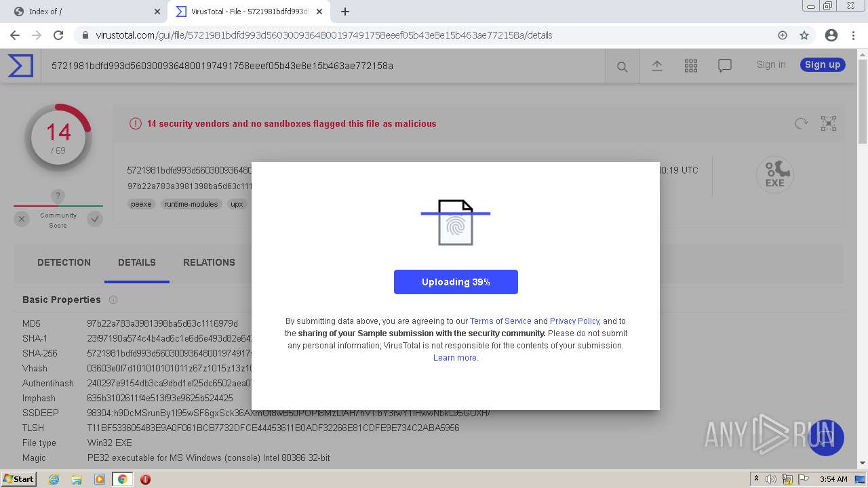Show hidden system tray icons
The width and height of the screenshot is (868, 488).
pos(757,479)
